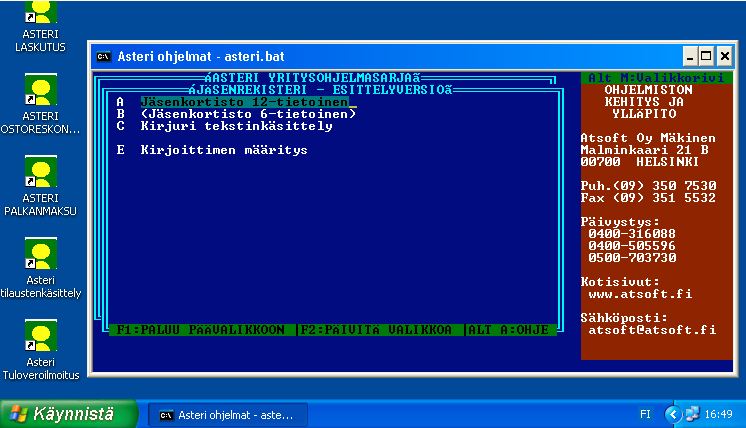This screenshot has width=746, height=428.
Task: Click the YLLÄPITO text in red panel
Action: pos(644,114)
